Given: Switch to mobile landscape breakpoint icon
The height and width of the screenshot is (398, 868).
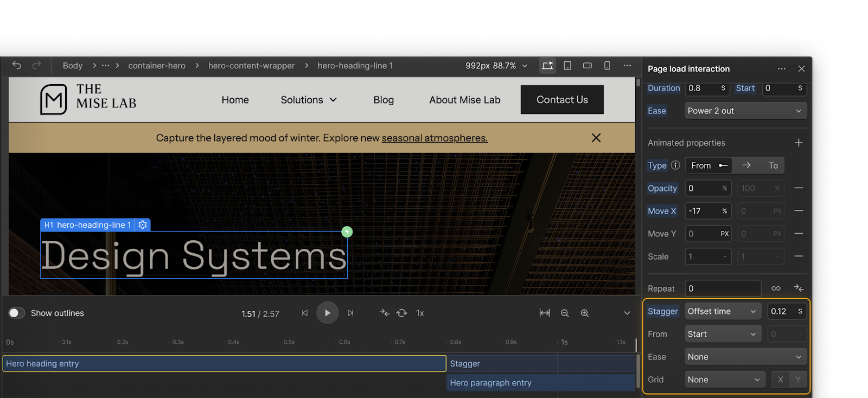Looking at the screenshot, I should (x=588, y=66).
